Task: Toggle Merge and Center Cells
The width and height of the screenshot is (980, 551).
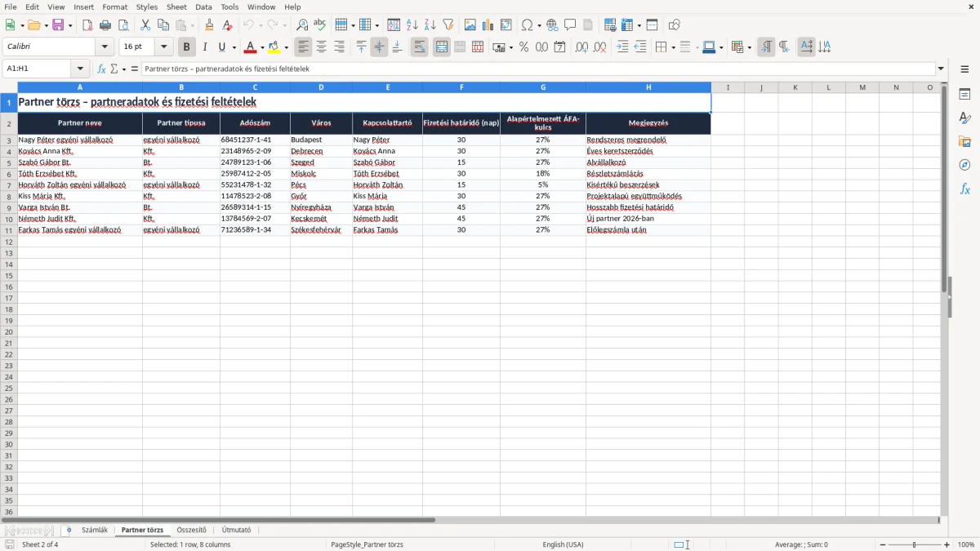Action: (x=442, y=47)
